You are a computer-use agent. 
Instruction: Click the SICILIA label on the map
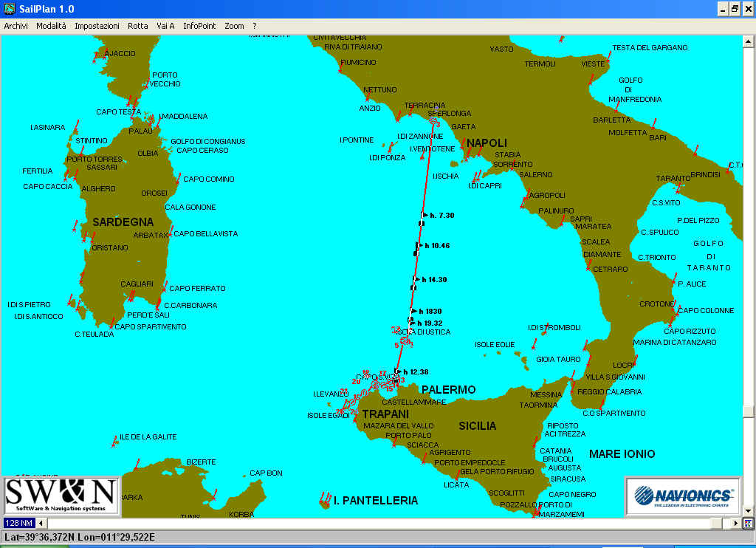click(478, 426)
